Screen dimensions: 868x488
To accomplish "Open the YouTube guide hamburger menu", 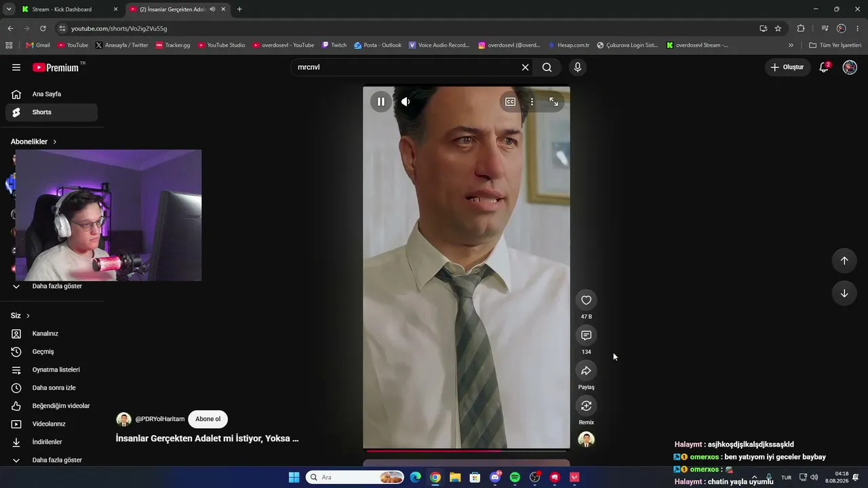I will [x=16, y=67].
